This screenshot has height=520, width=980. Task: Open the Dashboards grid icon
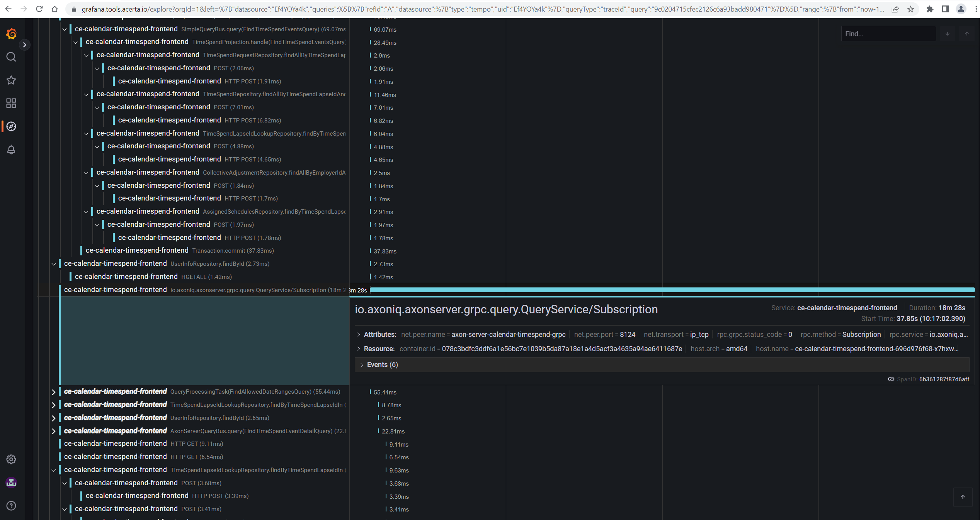(x=11, y=103)
